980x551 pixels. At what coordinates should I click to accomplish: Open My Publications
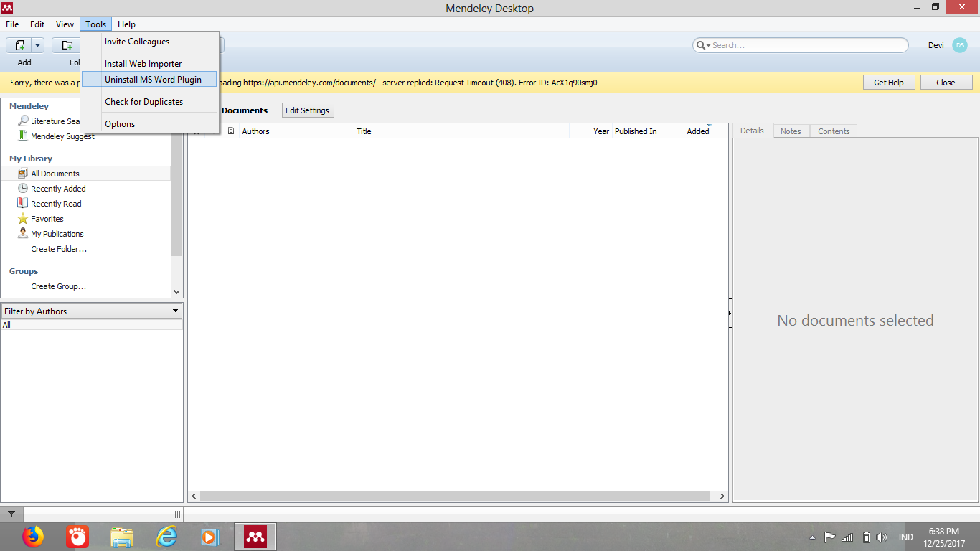coord(57,234)
